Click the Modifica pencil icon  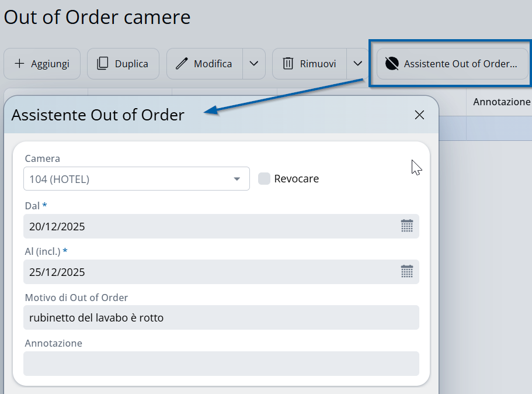(182, 64)
